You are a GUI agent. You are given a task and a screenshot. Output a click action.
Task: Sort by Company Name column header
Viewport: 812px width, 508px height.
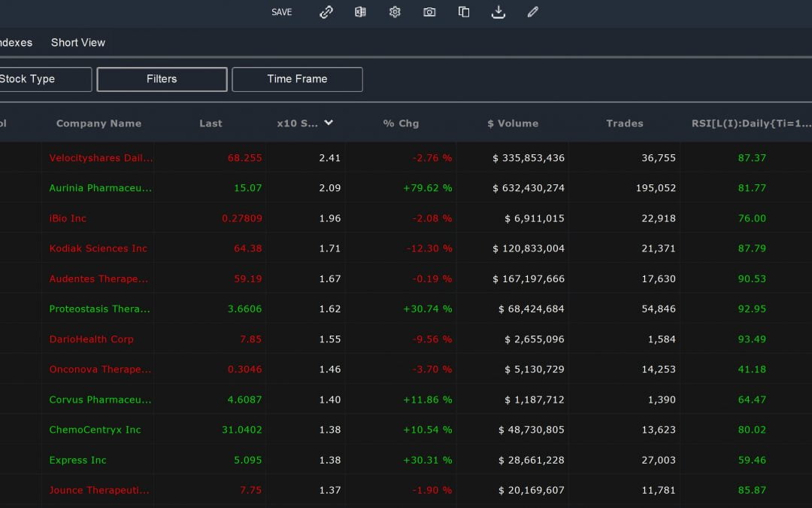pyautogui.click(x=98, y=123)
